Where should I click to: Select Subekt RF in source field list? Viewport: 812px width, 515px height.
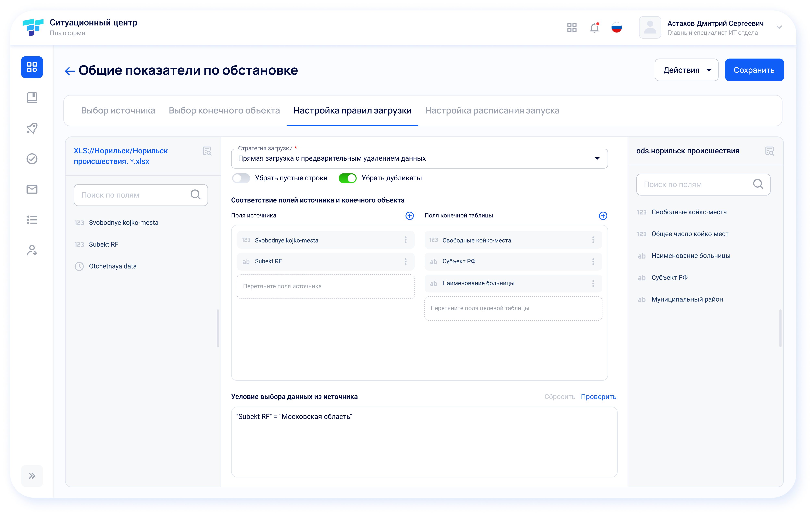tap(96, 245)
